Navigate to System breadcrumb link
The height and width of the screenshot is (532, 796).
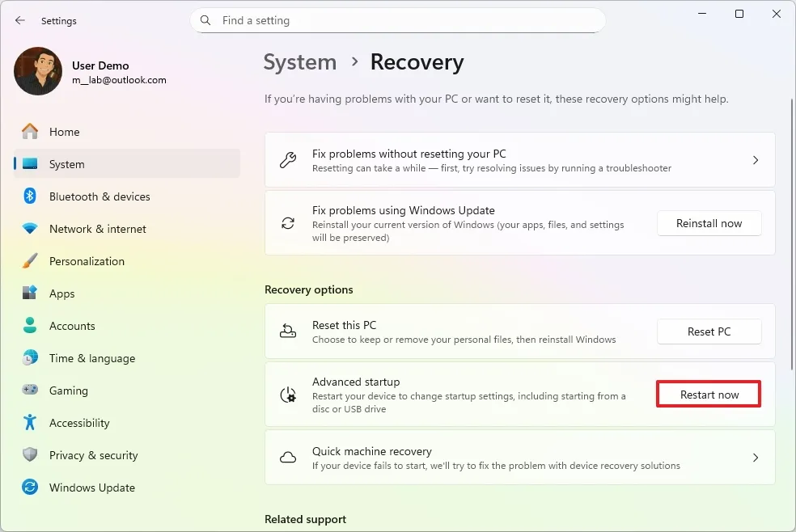pyautogui.click(x=300, y=62)
